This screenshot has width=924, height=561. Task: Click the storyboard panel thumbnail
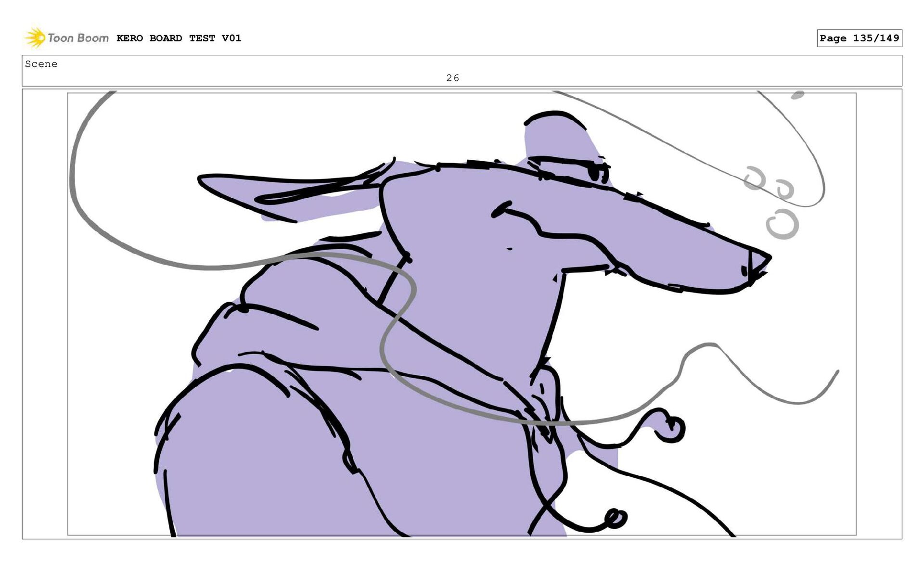coord(462,314)
